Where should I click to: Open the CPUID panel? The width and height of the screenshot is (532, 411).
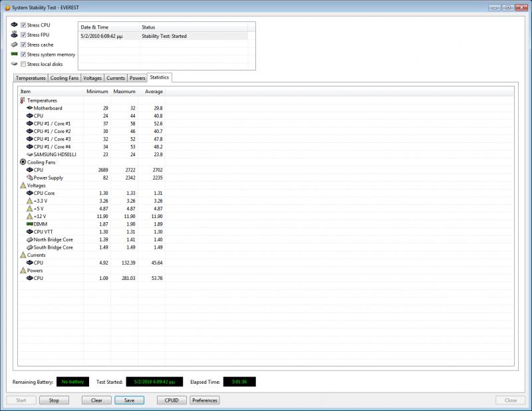tap(172, 400)
